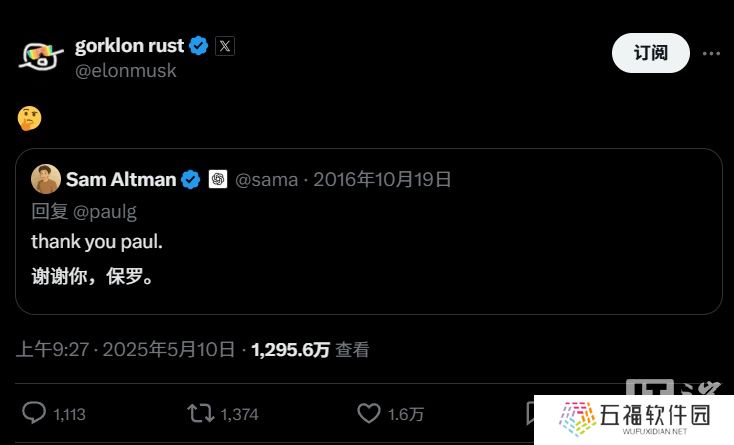Click the 订阅 subscribe button

(x=651, y=53)
